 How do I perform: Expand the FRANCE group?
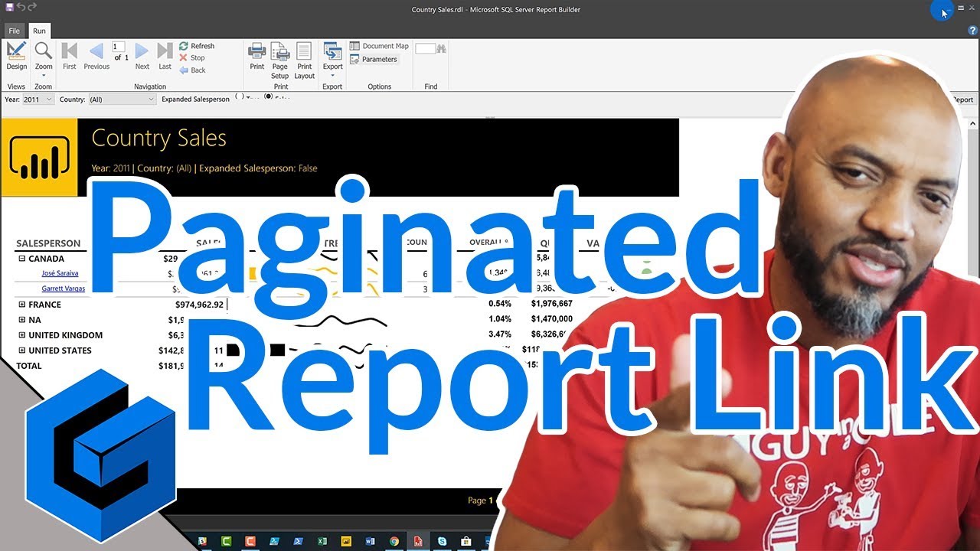(22, 305)
